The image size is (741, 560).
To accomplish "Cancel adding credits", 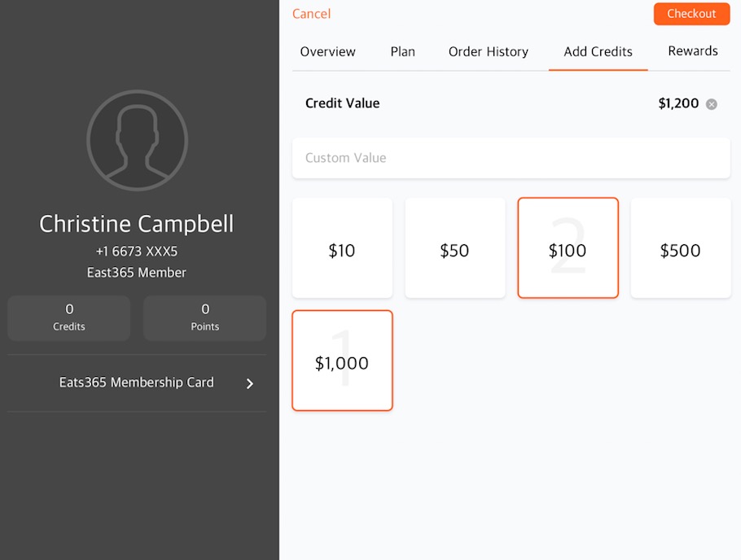I will (311, 14).
